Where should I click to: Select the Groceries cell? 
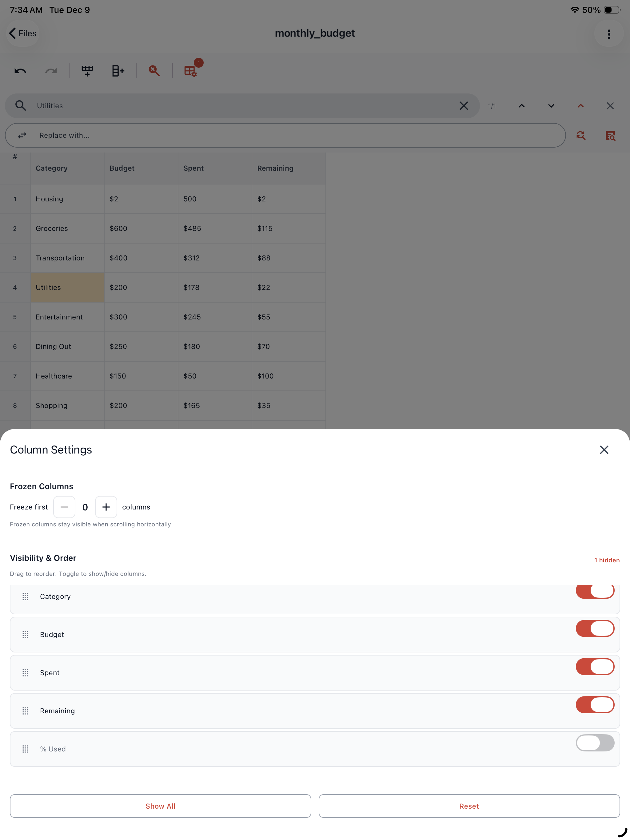67,228
